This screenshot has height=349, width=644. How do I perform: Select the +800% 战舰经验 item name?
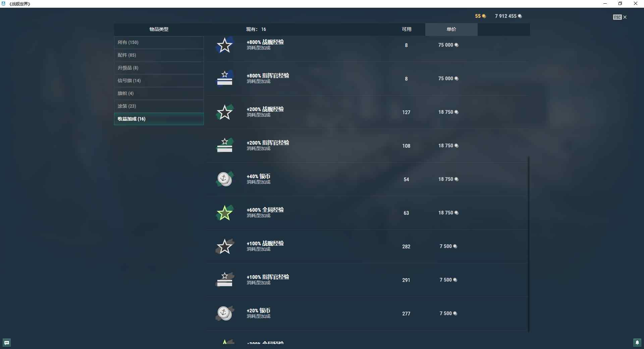coord(265,42)
